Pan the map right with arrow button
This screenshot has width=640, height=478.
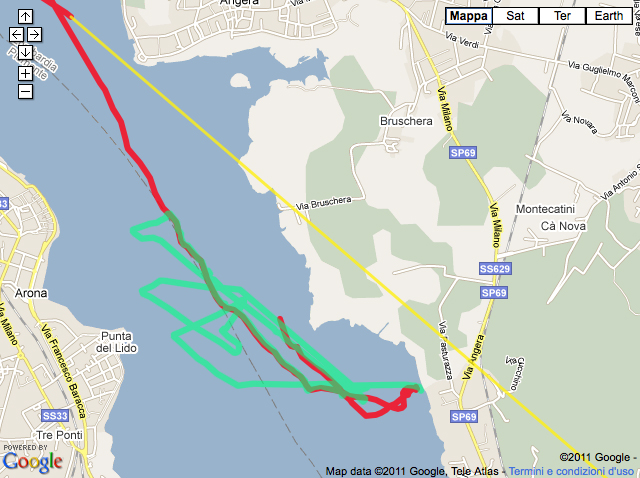coord(34,34)
